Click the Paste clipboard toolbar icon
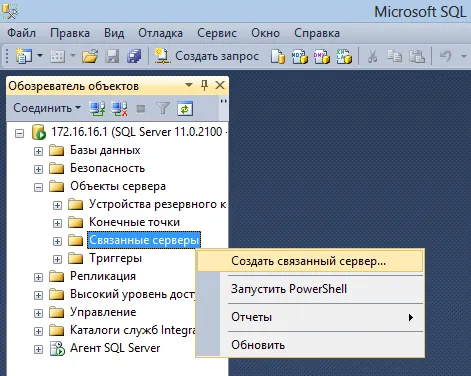471x376 pixels. click(x=417, y=56)
